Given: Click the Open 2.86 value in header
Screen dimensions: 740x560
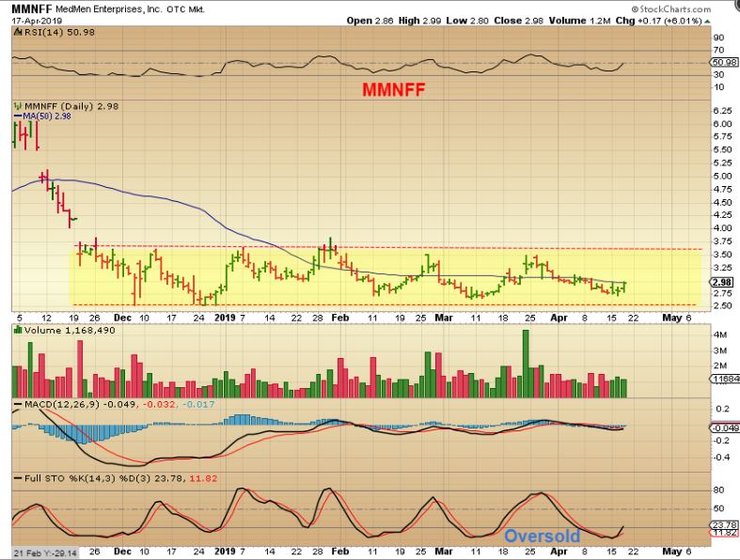Looking at the screenshot, I should point(370,21).
